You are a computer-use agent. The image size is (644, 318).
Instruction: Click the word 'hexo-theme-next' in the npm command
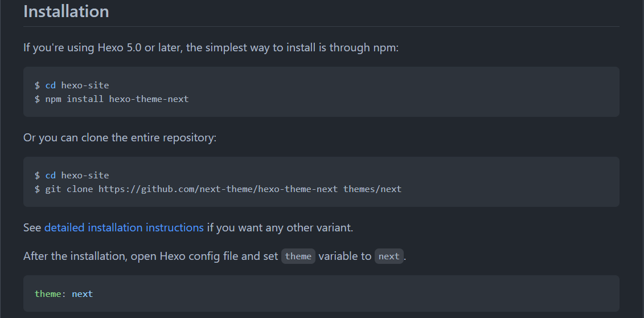coord(149,99)
